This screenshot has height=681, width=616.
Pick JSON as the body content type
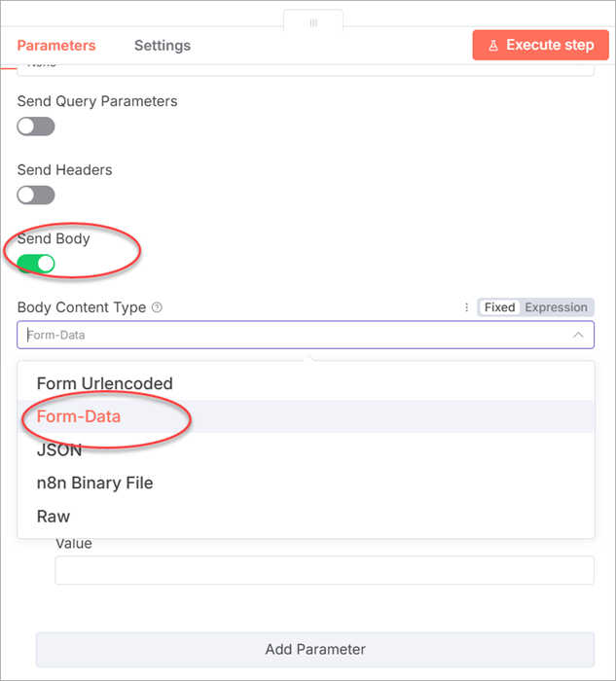59,450
